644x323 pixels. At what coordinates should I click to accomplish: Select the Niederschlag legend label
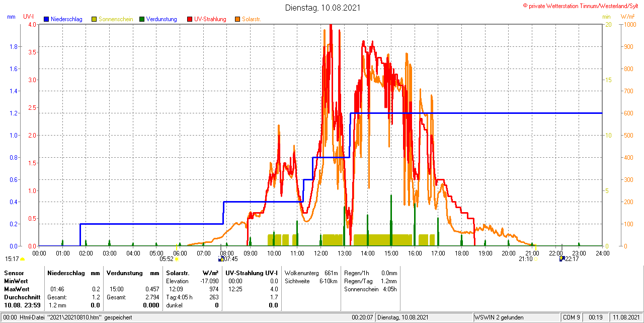pyautogui.click(x=66, y=19)
